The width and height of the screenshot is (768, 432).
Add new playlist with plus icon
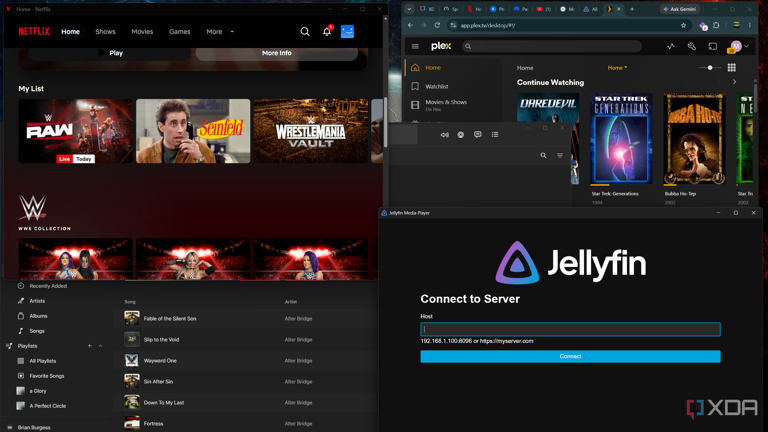[x=89, y=346]
